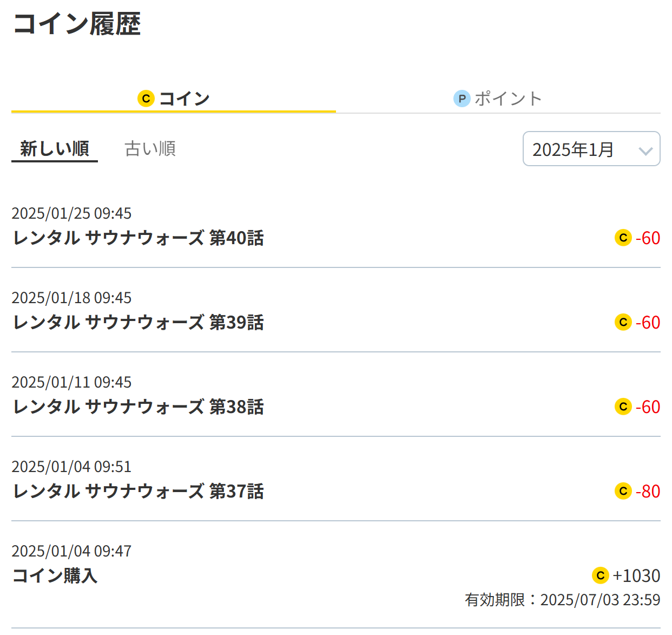Image resolution: width=672 pixels, height=635 pixels.
Task: Click the blue P icon in the ポイント tab
Action: [462, 99]
